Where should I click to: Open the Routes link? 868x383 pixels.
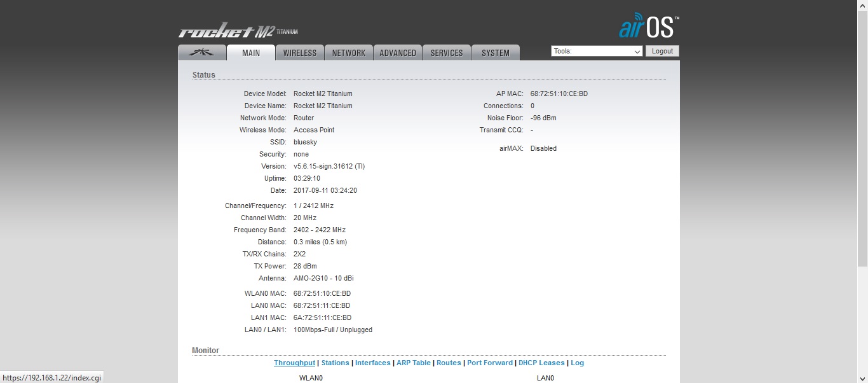point(449,363)
